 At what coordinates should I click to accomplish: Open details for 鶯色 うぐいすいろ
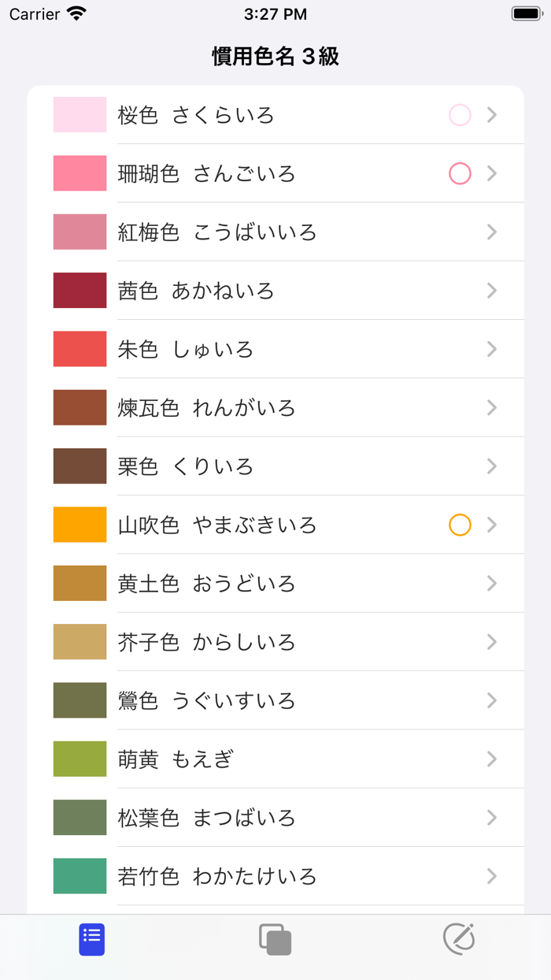tap(491, 700)
